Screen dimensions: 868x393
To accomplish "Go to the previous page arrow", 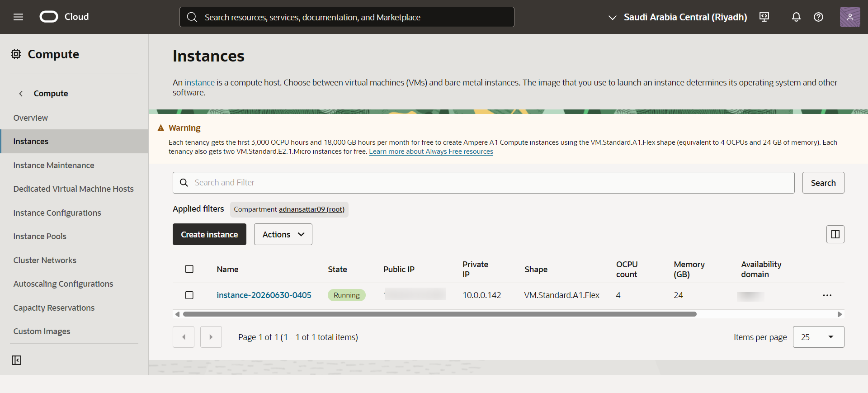I will point(184,337).
